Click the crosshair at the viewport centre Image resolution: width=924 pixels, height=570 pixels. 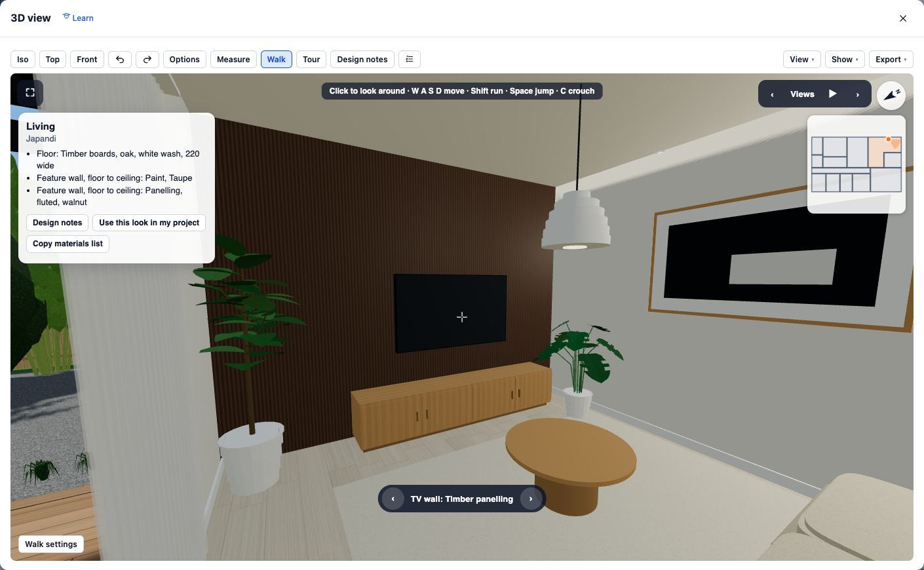point(462,317)
